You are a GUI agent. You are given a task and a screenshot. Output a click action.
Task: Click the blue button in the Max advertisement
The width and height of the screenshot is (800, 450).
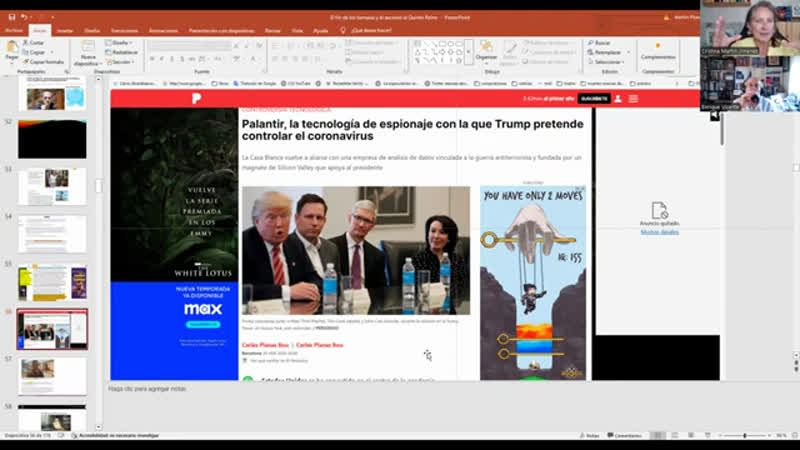click(203, 324)
